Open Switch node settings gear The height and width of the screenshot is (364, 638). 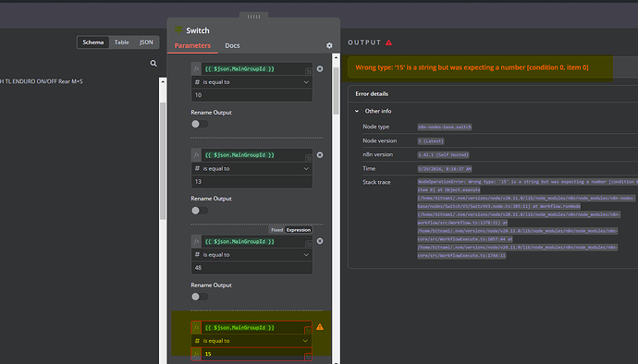coord(329,45)
